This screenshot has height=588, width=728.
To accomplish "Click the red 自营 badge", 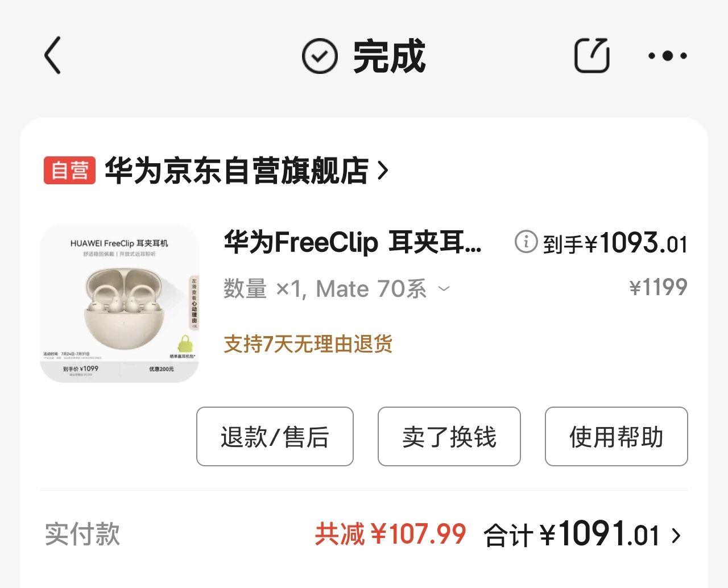I will (x=70, y=170).
